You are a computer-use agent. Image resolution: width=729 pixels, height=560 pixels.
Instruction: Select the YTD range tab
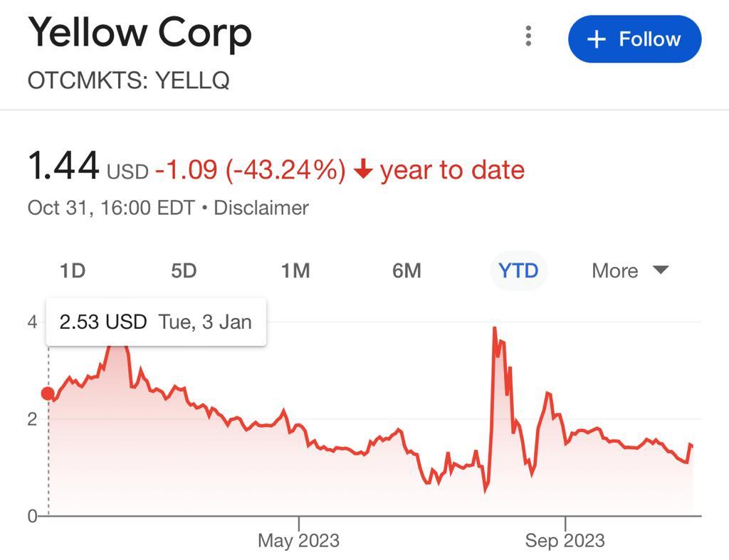[518, 270]
